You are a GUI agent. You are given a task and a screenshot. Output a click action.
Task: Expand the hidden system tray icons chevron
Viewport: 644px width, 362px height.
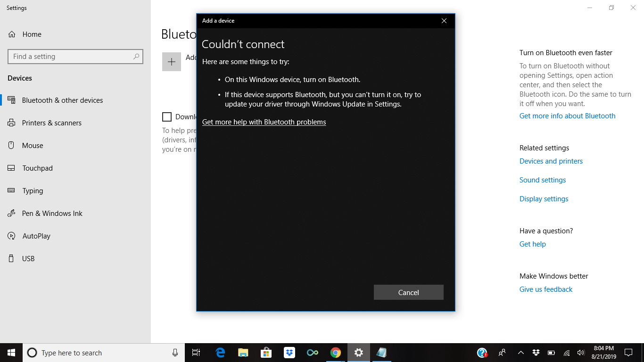(521, 353)
